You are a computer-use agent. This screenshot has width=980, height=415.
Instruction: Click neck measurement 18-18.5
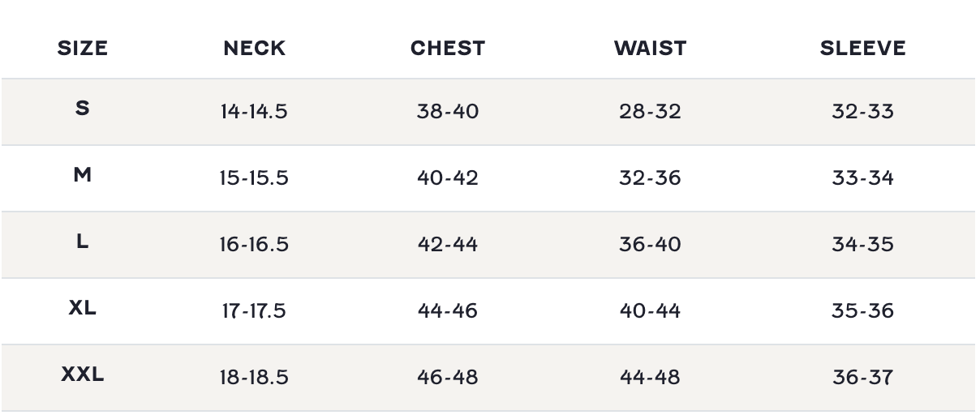[x=254, y=378]
